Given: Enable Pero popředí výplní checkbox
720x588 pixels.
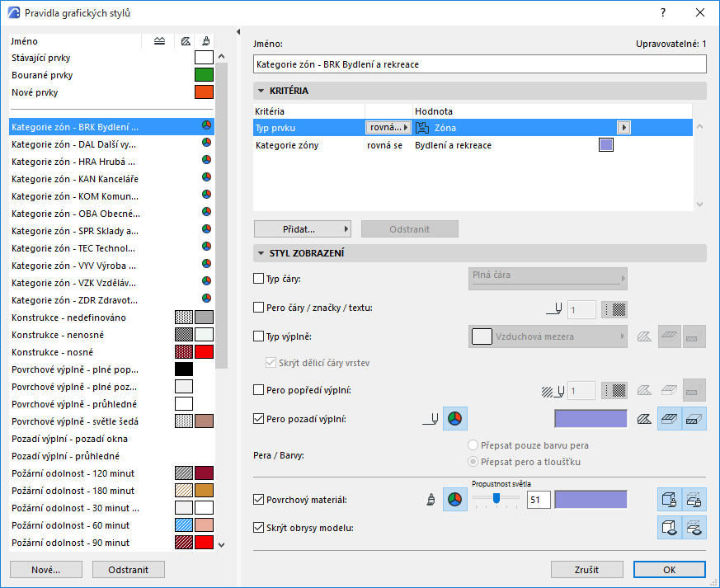Looking at the screenshot, I should click(258, 390).
